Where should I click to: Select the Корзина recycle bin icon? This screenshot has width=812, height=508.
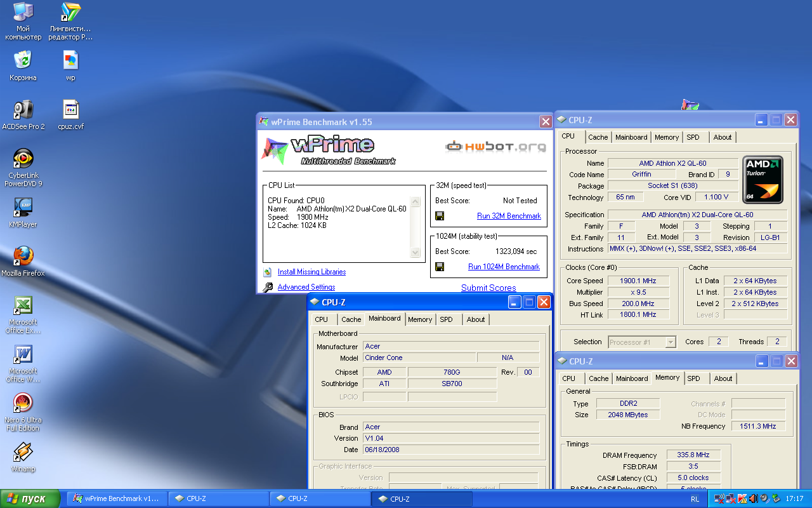click(x=23, y=66)
